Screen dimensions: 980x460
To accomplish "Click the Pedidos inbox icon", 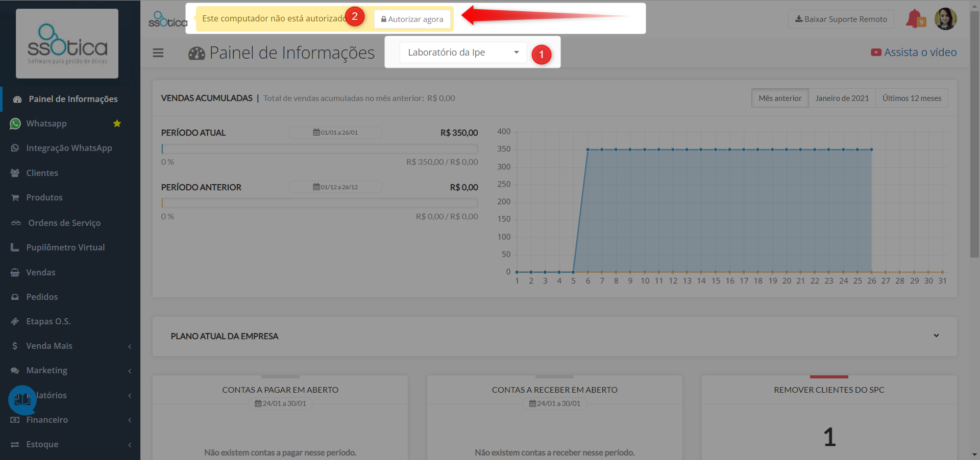I will (x=15, y=297).
